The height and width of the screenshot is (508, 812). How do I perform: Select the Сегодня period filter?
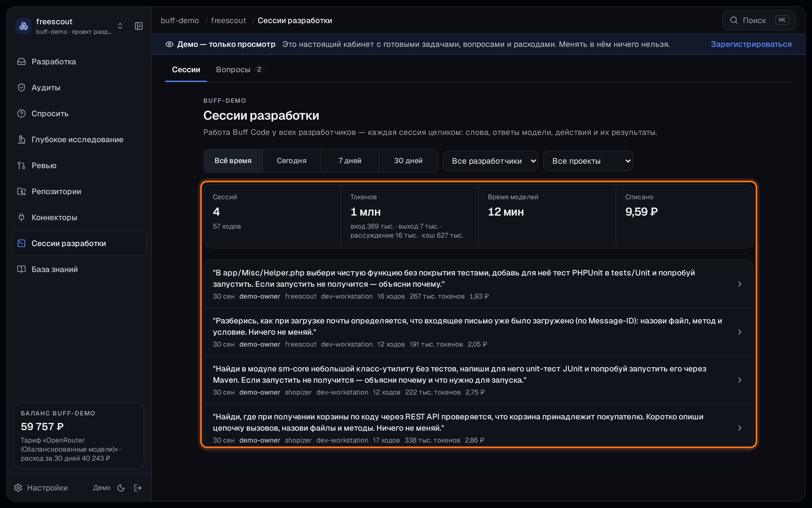pyautogui.click(x=292, y=161)
